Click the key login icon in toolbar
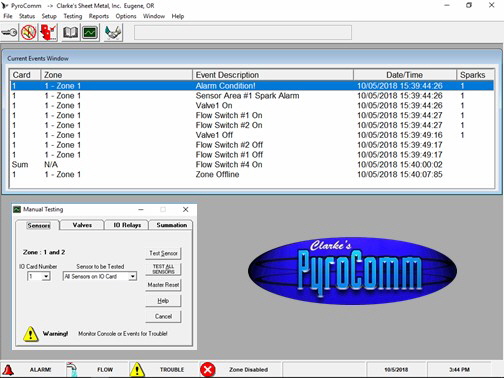 click(x=9, y=33)
